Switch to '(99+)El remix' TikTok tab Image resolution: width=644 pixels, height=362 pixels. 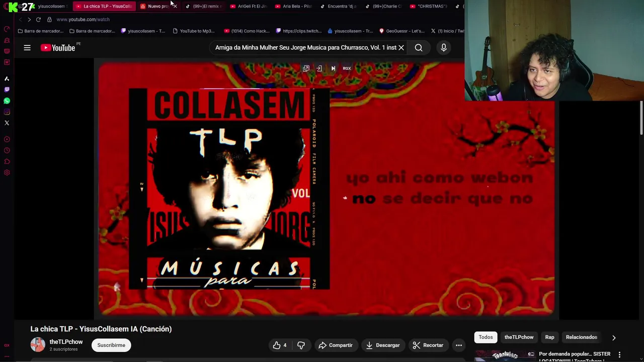(203, 6)
